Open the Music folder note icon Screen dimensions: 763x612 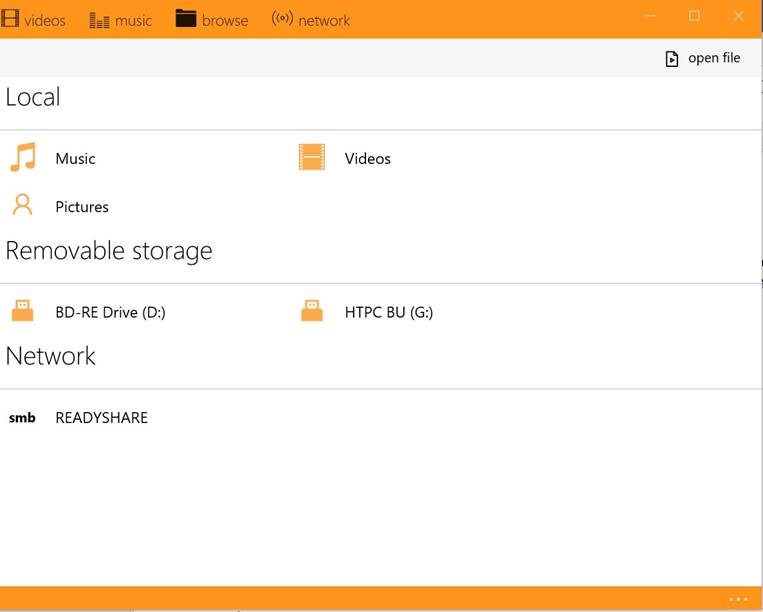[23, 157]
